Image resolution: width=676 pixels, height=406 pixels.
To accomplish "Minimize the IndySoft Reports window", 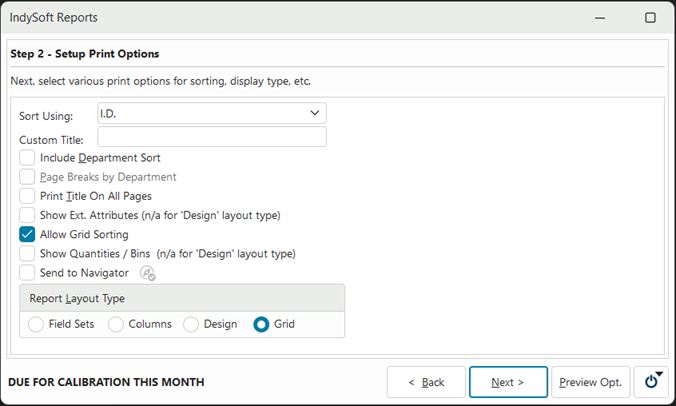I will pyautogui.click(x=600, y=18).
